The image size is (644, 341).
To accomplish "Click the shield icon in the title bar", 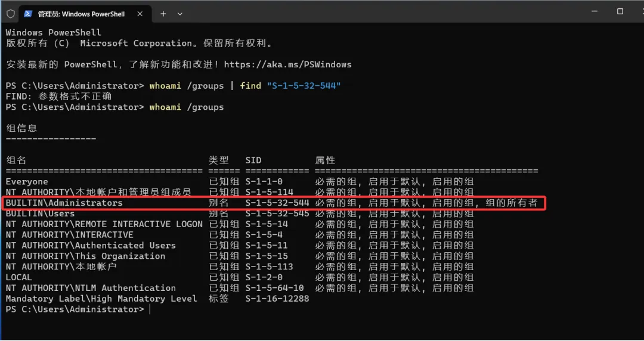I will point(11,14).
